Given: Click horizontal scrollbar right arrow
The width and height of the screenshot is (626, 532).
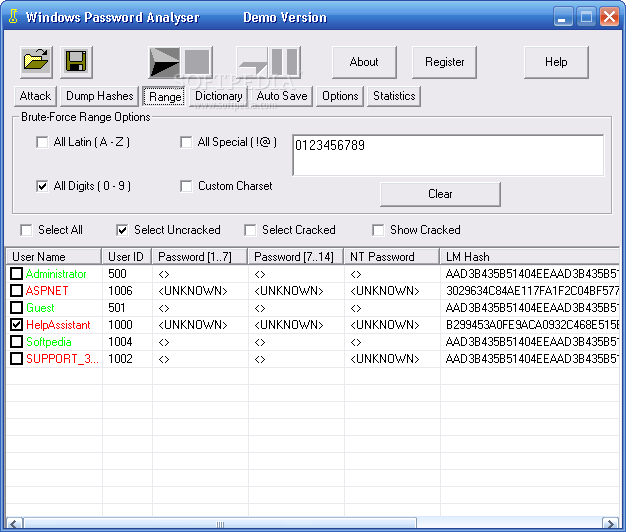Looking at the screenshot, I should (x=611, y=524).
